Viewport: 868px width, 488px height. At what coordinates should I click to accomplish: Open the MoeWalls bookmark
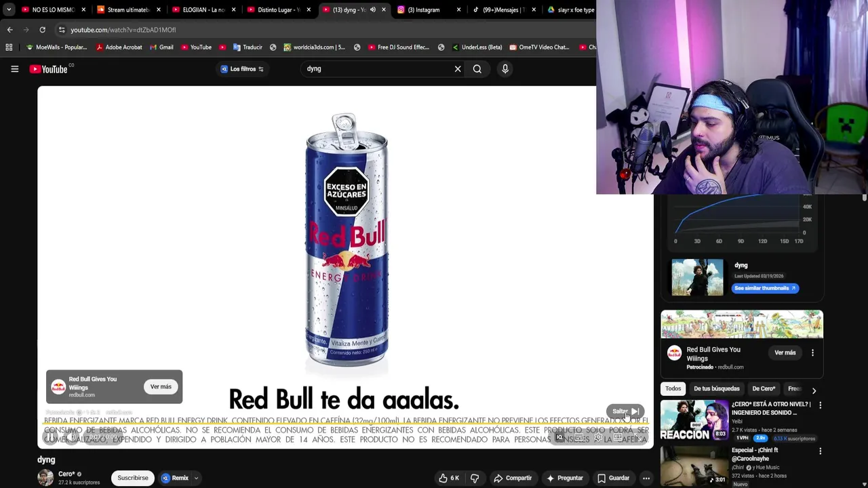[56, 47]
